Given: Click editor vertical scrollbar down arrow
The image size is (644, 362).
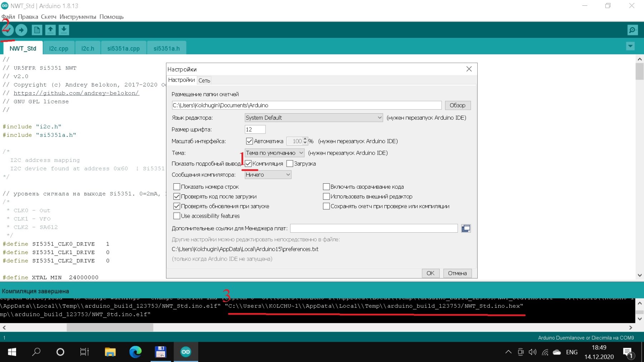Looking at the screenshot, I should tap(640, 276).
